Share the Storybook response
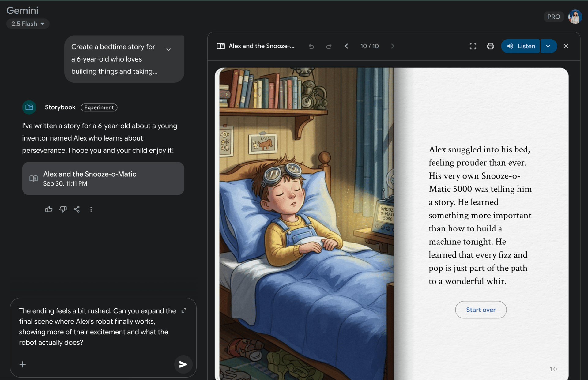Screen dimensions: 588x380 coord(77,209)
